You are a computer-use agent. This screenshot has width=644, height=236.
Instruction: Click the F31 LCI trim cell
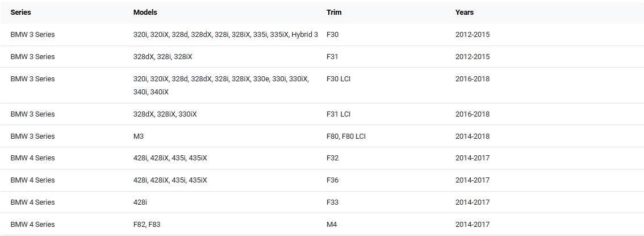coord(338,114)
